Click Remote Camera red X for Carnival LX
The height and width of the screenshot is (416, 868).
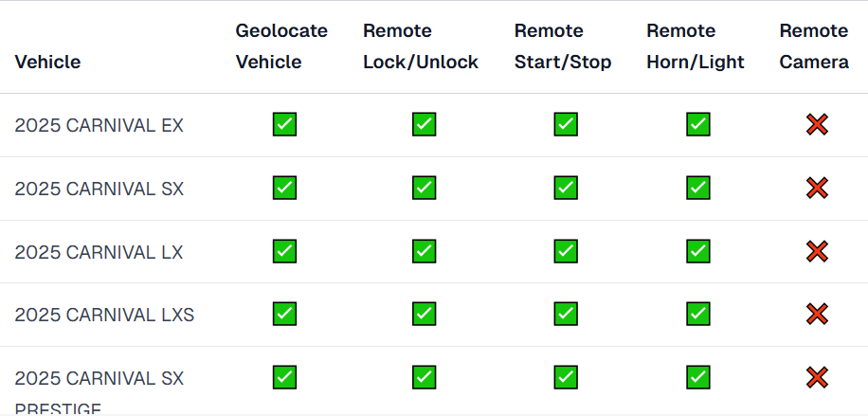click(817, 251)
